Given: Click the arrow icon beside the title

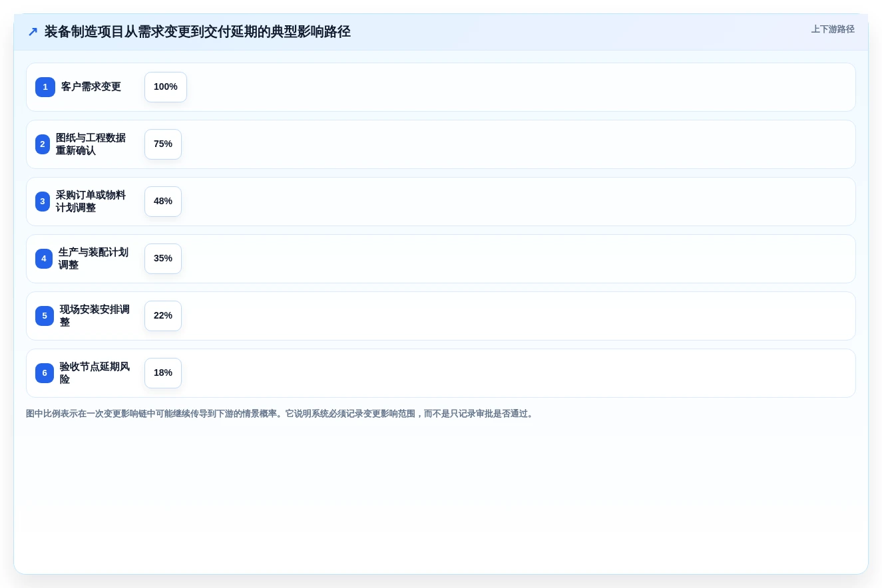Looking at the screenshot, I should [x=33, y=32].
